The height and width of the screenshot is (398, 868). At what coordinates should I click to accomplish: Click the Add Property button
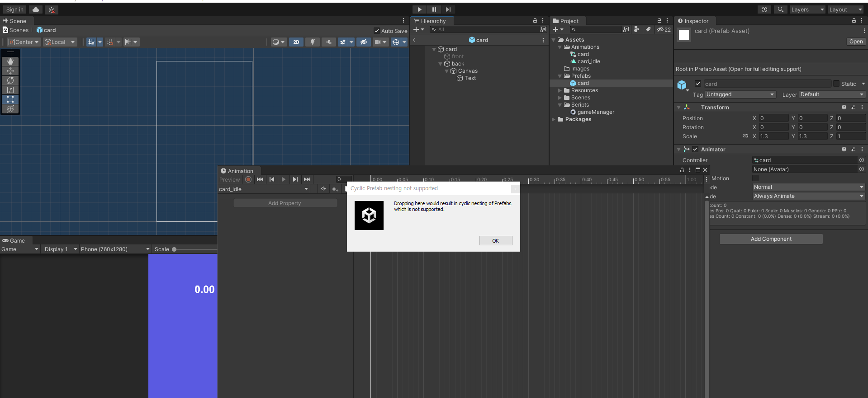click(285, 203)
